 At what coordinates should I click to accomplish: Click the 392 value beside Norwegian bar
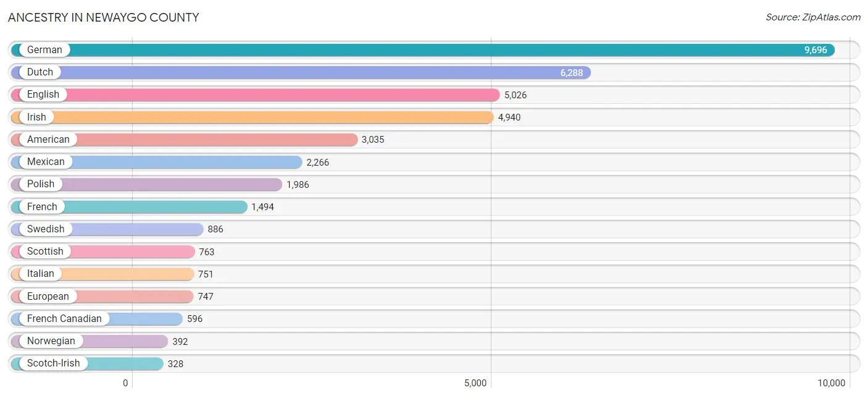click(x=180, y=341)
